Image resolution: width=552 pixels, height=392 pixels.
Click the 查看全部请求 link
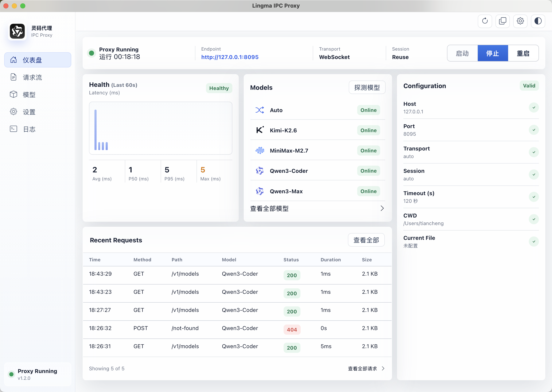pyautogui.click(x=362, y=369)
